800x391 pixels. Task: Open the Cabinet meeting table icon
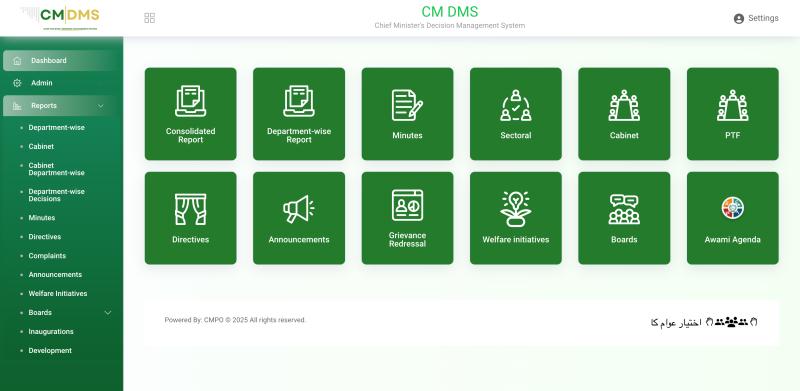(x=624, y=105)
